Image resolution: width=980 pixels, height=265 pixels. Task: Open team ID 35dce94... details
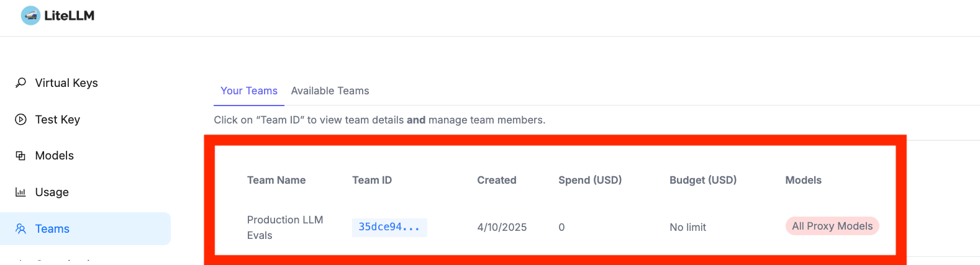pos(389,227)
